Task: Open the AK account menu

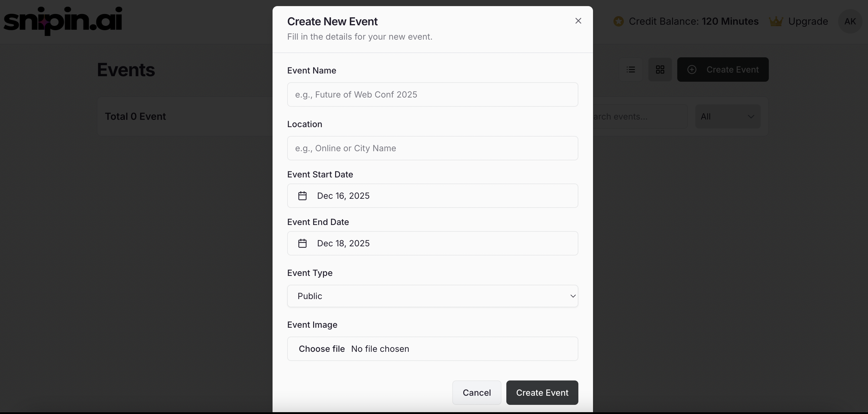Action: [x=849, y=21]
